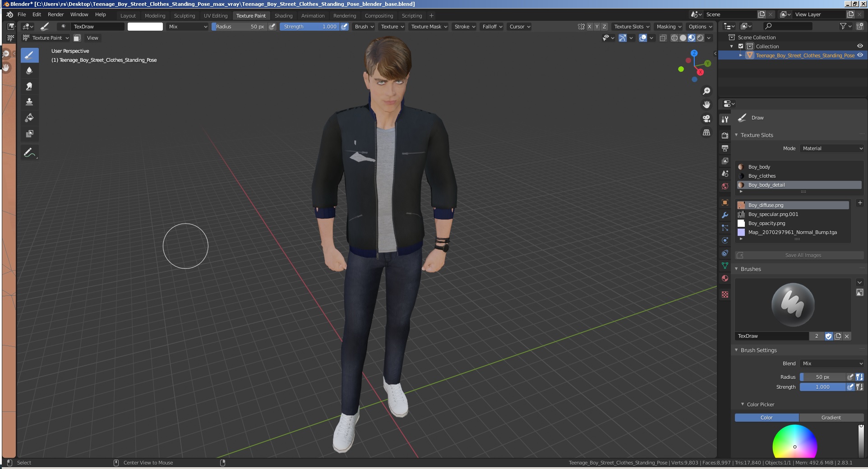Hide Teenage_Boy object via eye icon
The image size is (868, 469).
[860, 55]
